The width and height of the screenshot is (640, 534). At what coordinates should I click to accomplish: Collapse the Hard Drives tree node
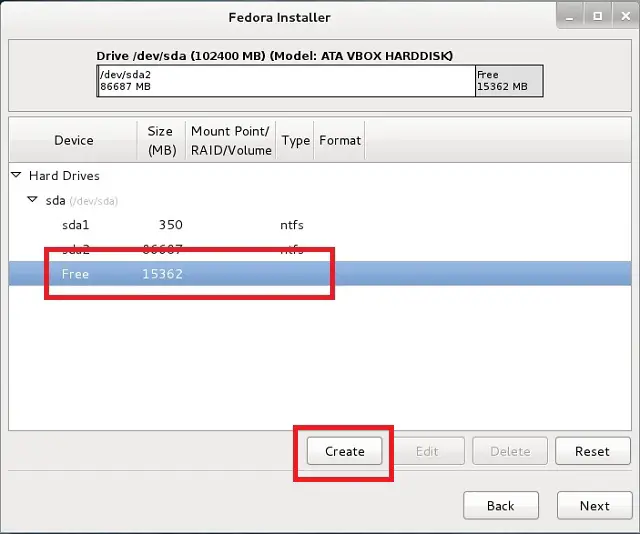tap(16, 175)
